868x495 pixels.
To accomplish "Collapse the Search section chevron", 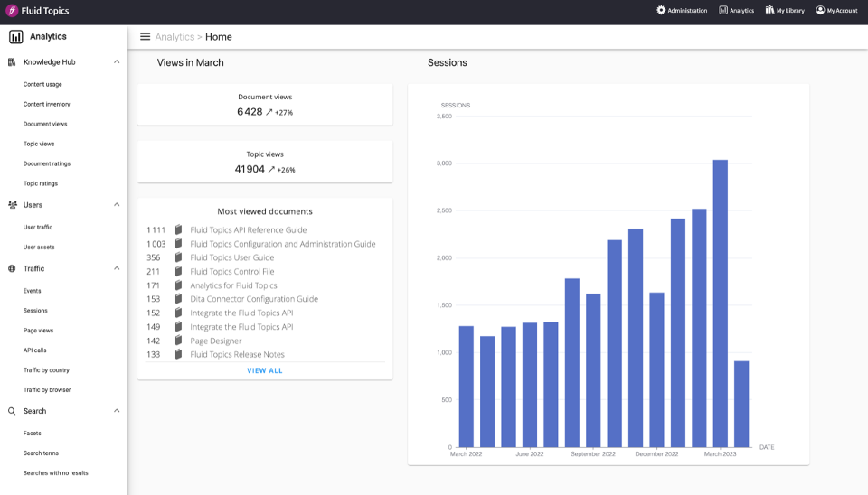I will pyautogui.click(x=117, y=411).
